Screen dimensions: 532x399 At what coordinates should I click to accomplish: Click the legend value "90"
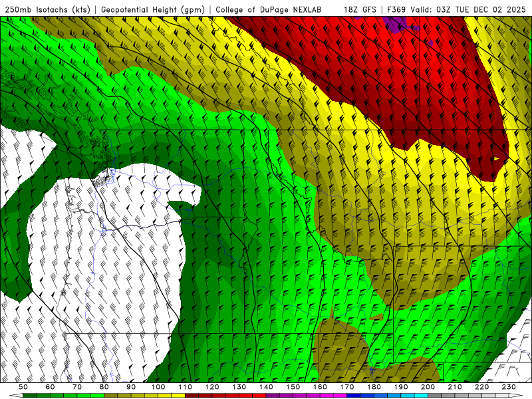(x=131, y=387)
